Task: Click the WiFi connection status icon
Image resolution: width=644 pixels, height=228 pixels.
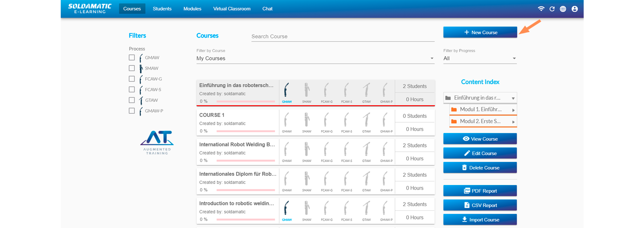Action: click(541, 9)
